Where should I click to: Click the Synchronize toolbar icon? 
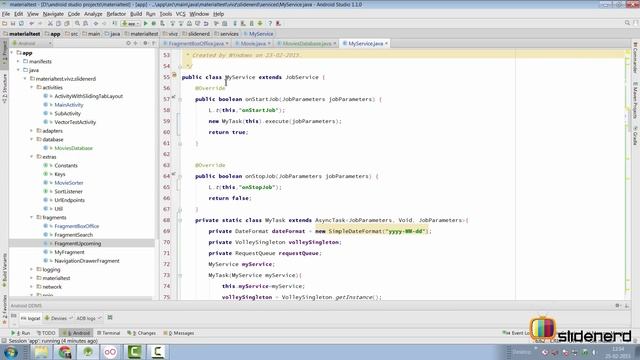coord(22,24)
